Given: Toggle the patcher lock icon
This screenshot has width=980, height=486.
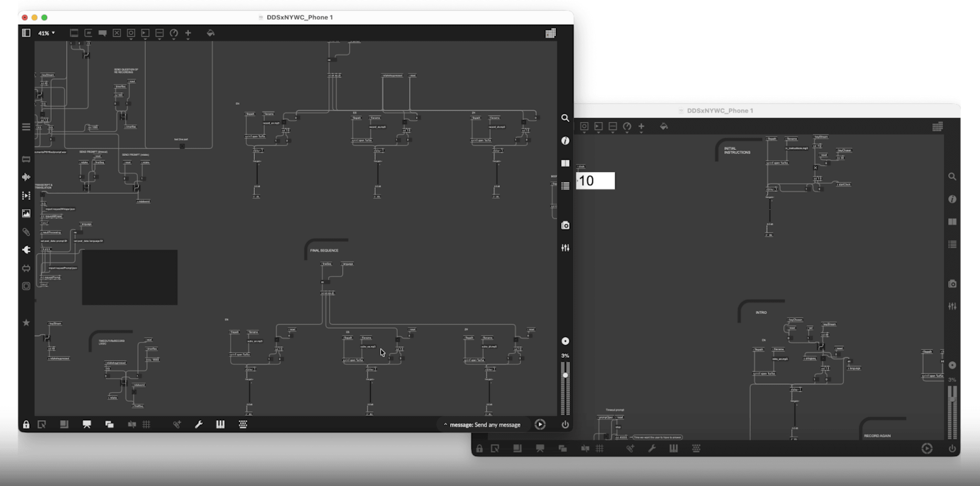Looking at the screenshot, I should [26, 424].
